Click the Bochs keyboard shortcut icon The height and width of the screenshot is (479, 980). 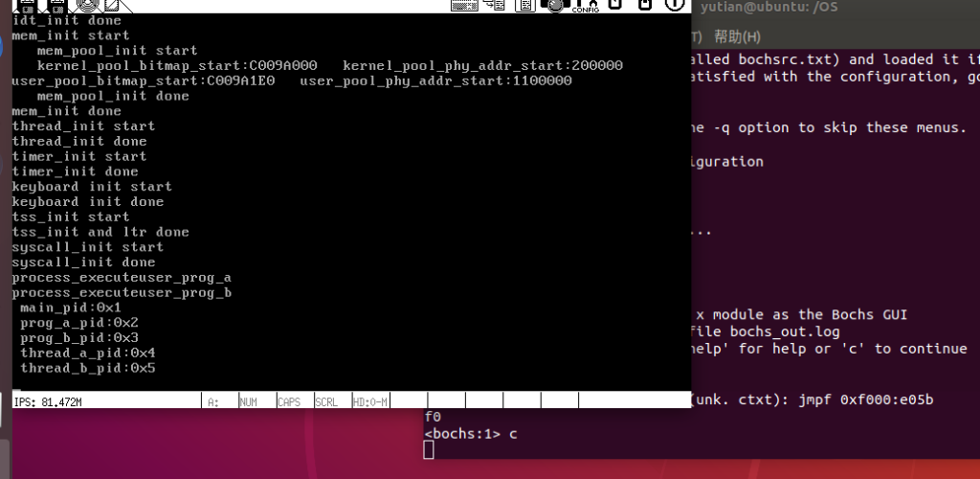[464, 6]
